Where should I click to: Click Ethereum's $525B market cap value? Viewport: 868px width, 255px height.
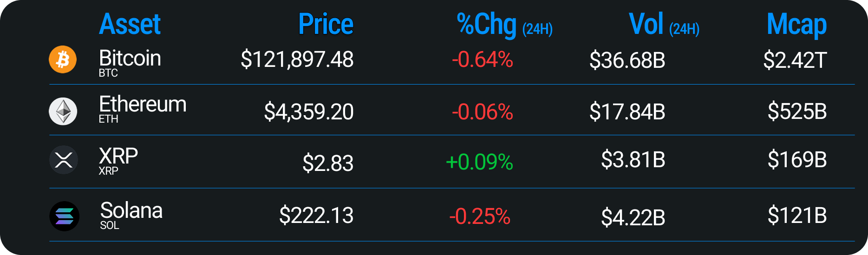pyautogui.click(x=797, y=111)
